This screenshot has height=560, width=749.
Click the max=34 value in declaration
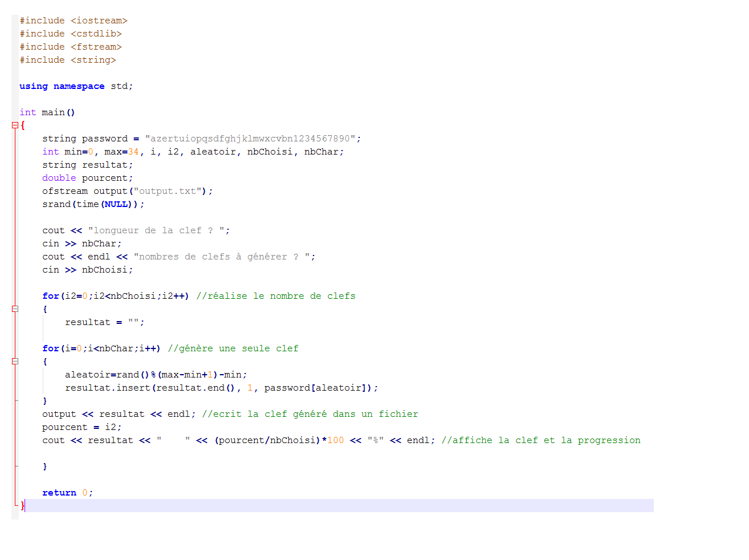121,152
